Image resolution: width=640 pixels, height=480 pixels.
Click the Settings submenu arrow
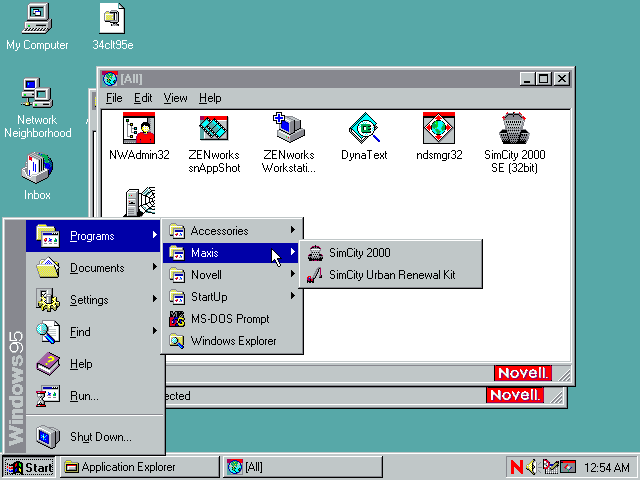tap(155, 299)
